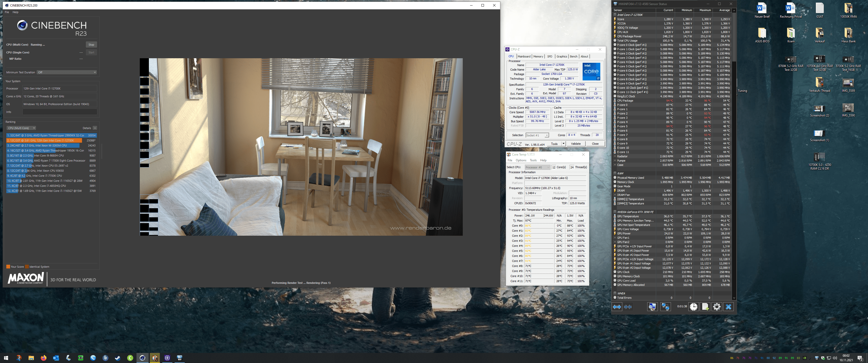Screen dimensions: 868x363
Task: Switch to CPU-Z About tab
Action: pyautogui.click(x=584, y=56)
